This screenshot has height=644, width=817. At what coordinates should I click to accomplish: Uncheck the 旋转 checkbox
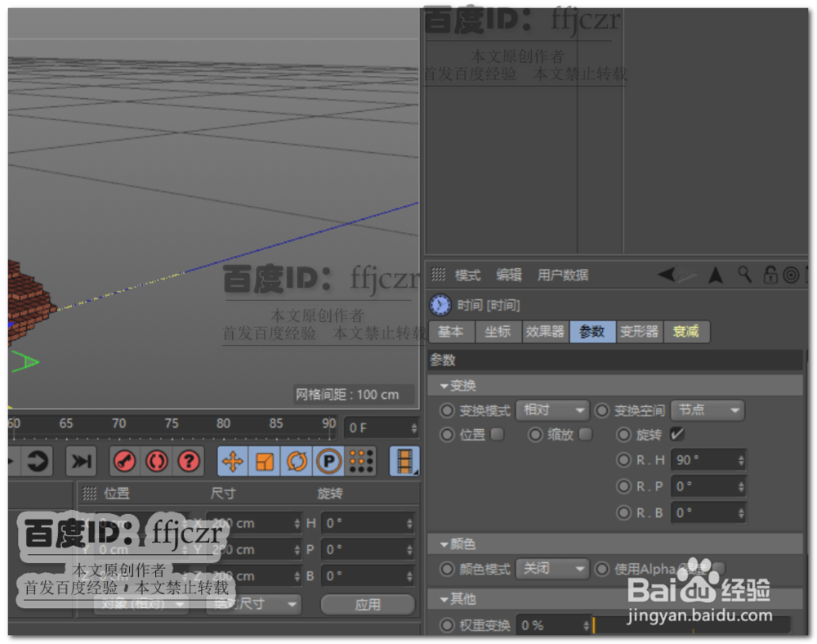676,434
